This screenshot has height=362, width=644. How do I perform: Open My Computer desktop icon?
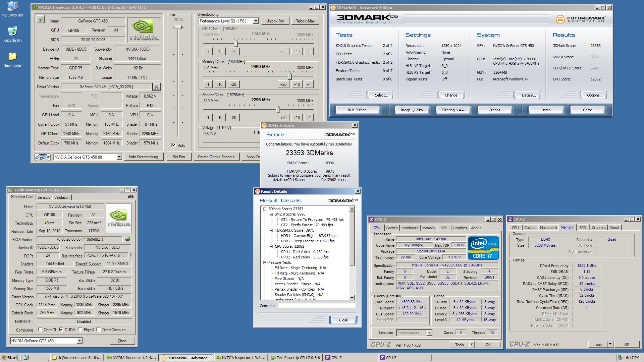coord(12,9)
